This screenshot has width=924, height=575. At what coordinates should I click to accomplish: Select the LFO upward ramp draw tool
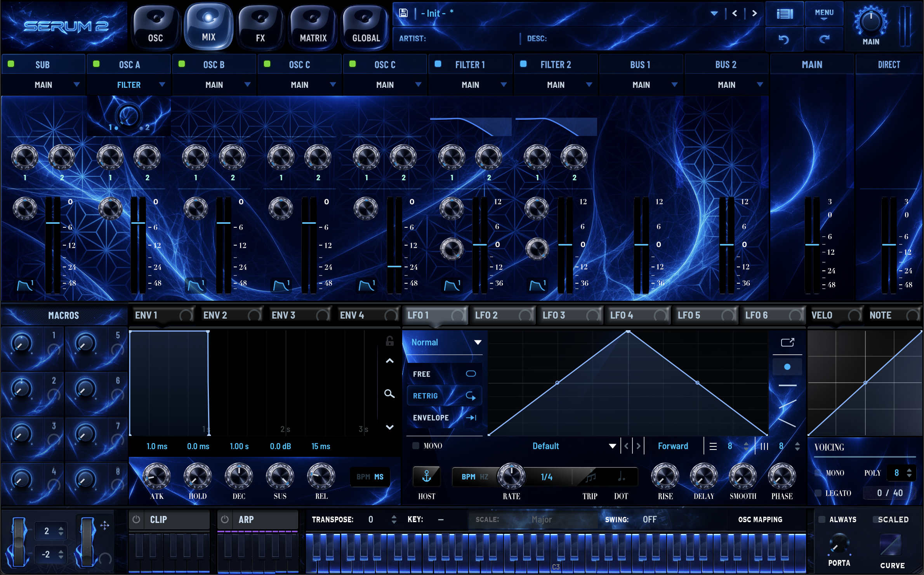click(x=787, y=404)
